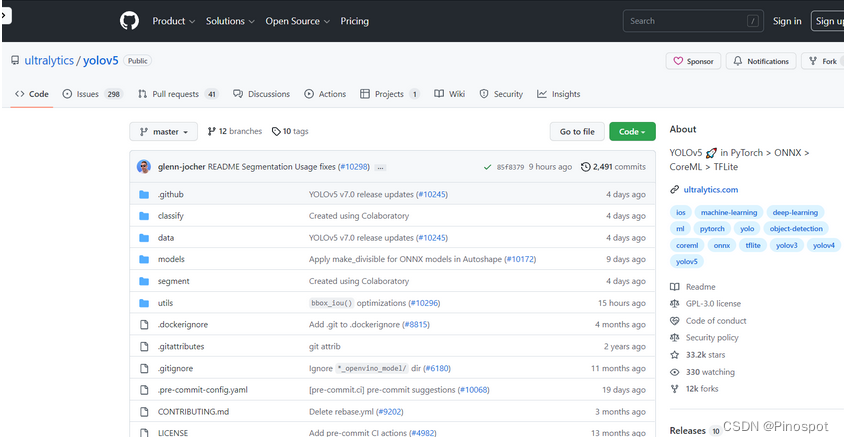Open the Actions tab
Viewport: 844px width, 443px height.
coord(325,94)
